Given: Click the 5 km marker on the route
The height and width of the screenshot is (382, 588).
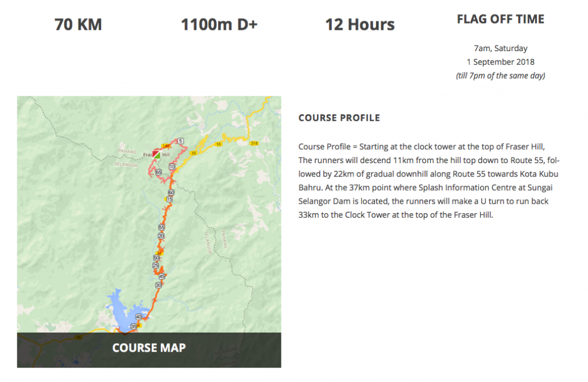Looking at the screenshot, I should point(180,141).
